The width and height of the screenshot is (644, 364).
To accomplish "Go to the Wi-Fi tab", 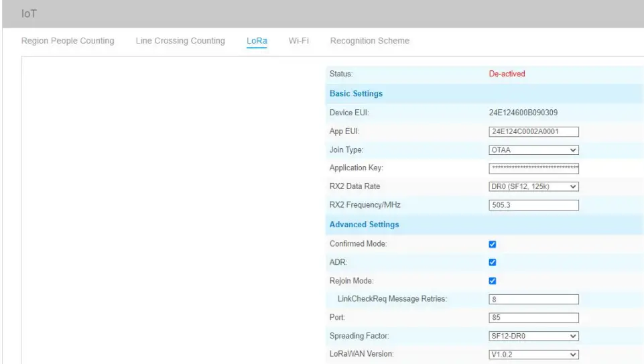I will click(x=298, y=41).
